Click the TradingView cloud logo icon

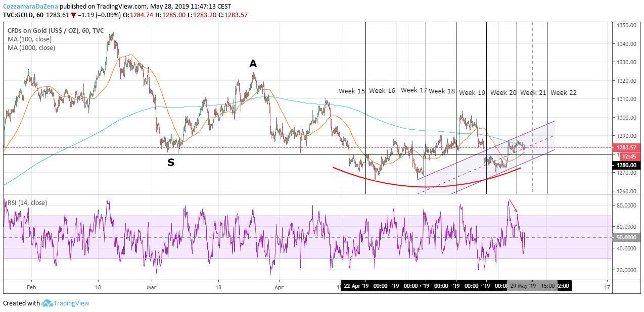click(x=48, y=303)
